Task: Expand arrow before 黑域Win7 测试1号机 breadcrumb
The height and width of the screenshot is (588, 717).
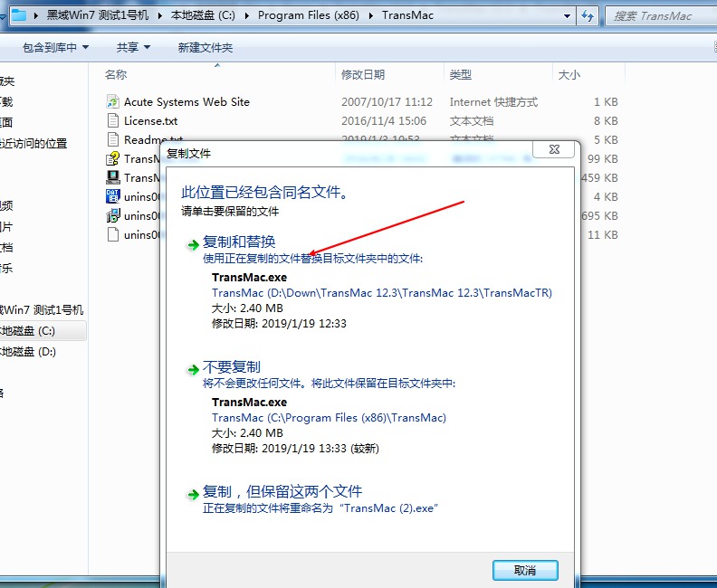Action: tap(35, 16)
